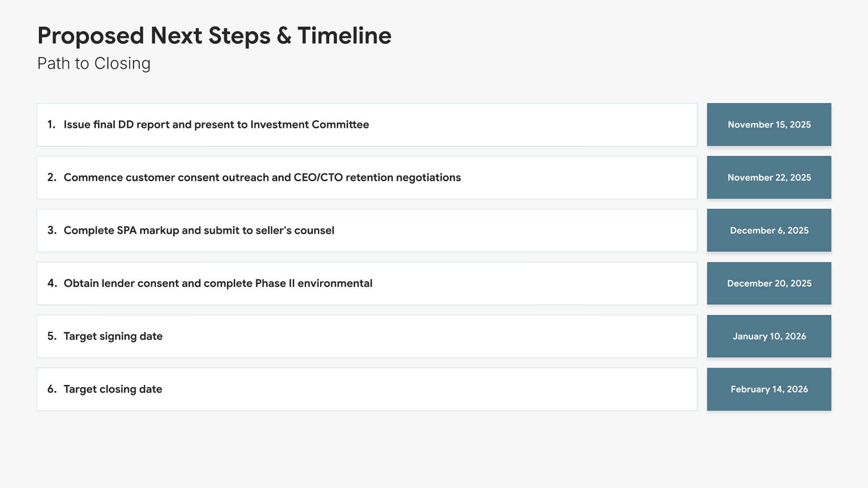Select the Path to Closing subtitle

[94, 64]
